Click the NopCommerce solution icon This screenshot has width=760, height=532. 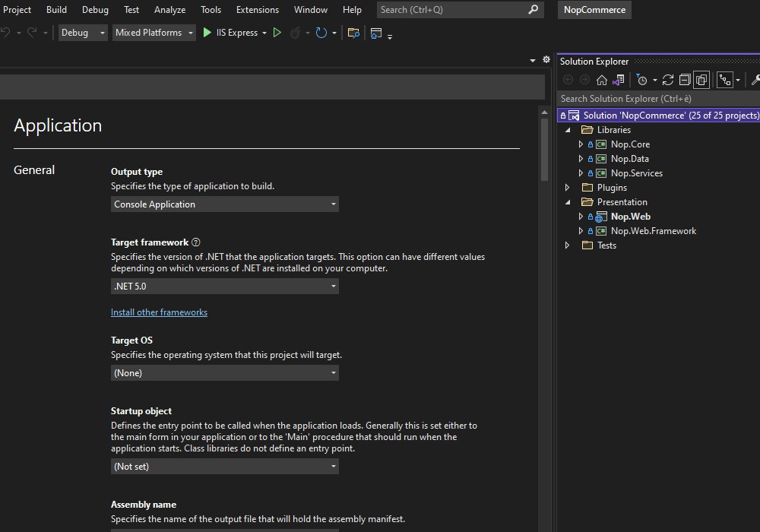coord(574,116)
